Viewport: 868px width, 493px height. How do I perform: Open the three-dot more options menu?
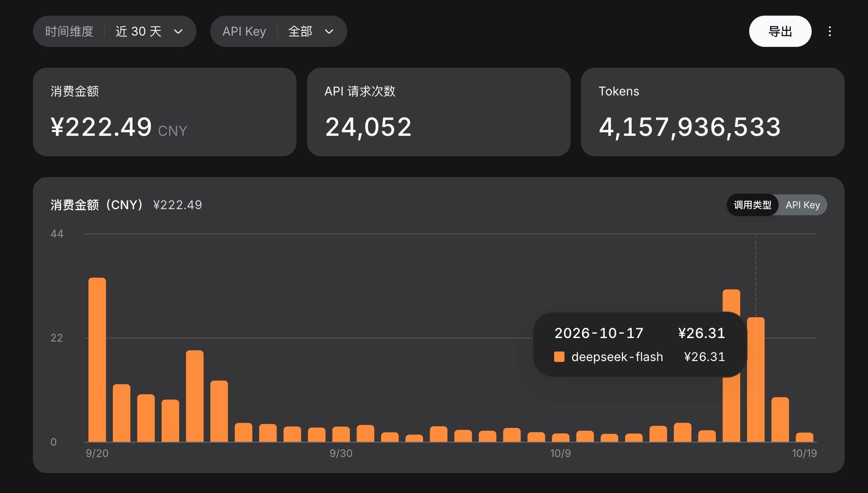point(829,31)
